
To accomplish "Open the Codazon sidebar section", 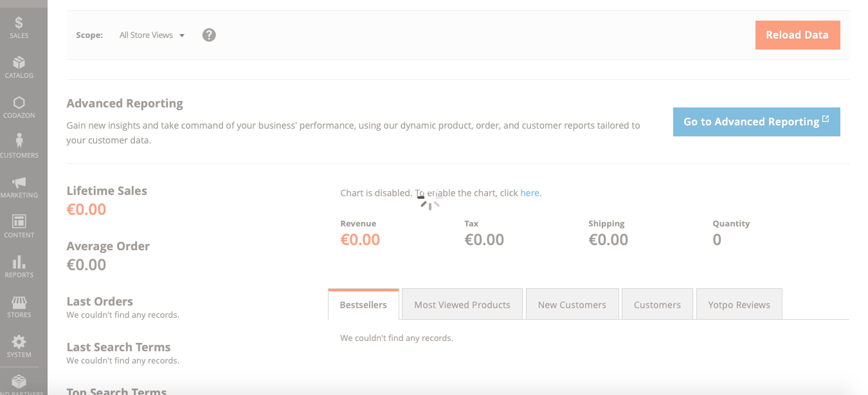I will coord(18,107).
